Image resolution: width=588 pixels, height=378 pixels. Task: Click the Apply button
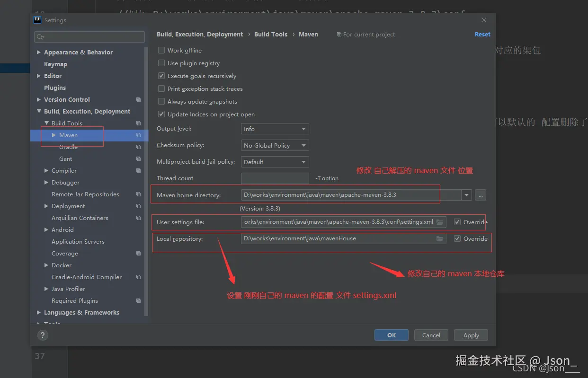coord(471,335)
